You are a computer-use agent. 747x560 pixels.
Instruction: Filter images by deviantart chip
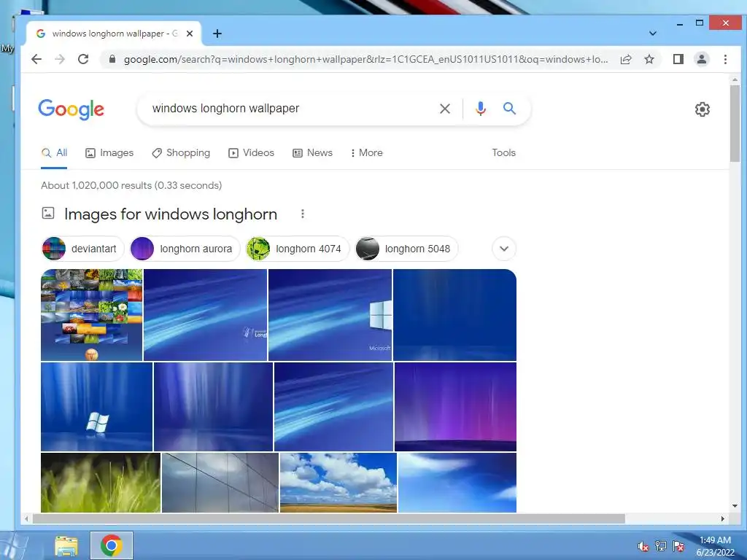point(82,249)
